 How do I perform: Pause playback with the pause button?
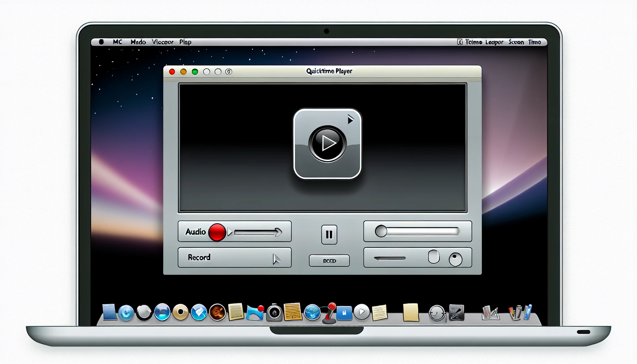coord(329,234)
